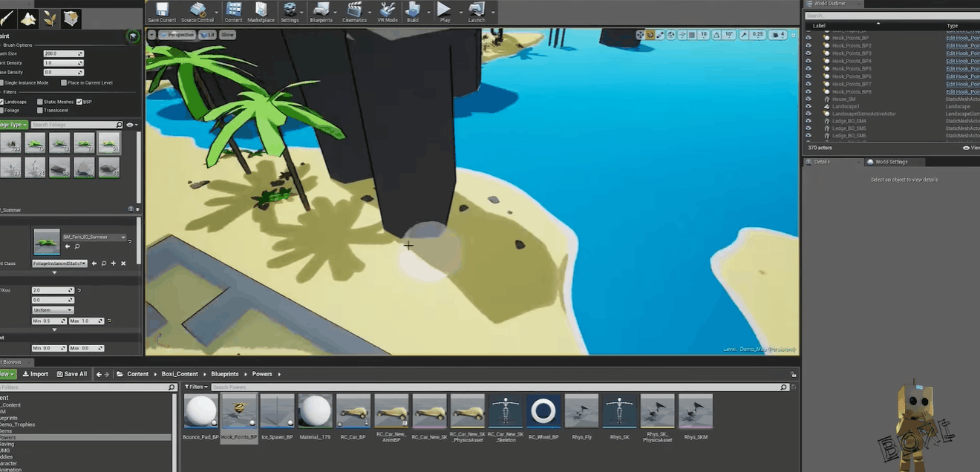Open the Lit view mode dropdown
980x472 pixels.
click(207, 35)
